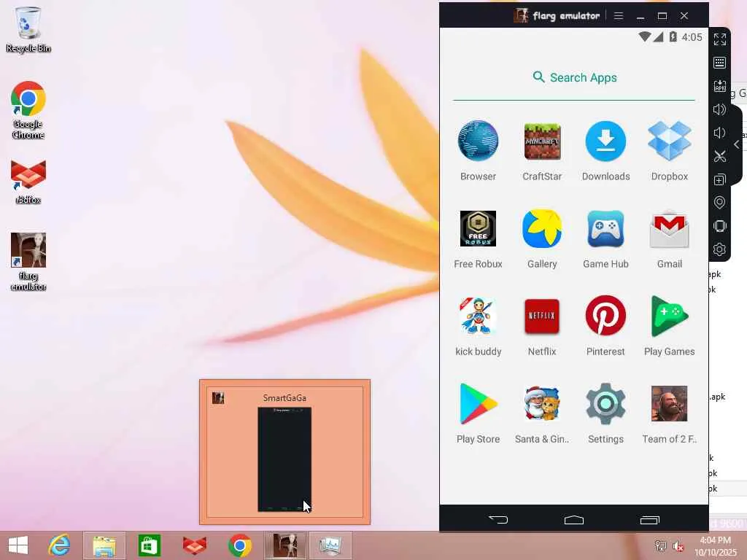
Task: Click the network tray icon
Action: (660, 546)
